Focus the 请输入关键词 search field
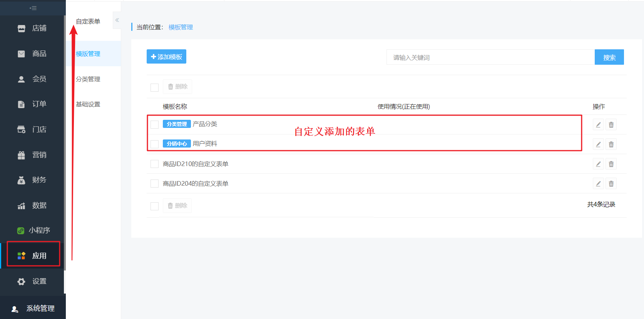 (490, 57)
